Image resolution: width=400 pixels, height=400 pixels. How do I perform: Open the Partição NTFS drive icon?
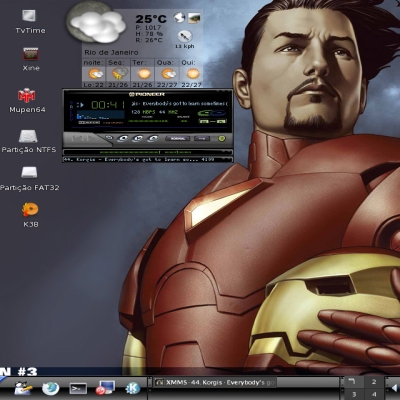pyautogui.click(x=28, y=136)
